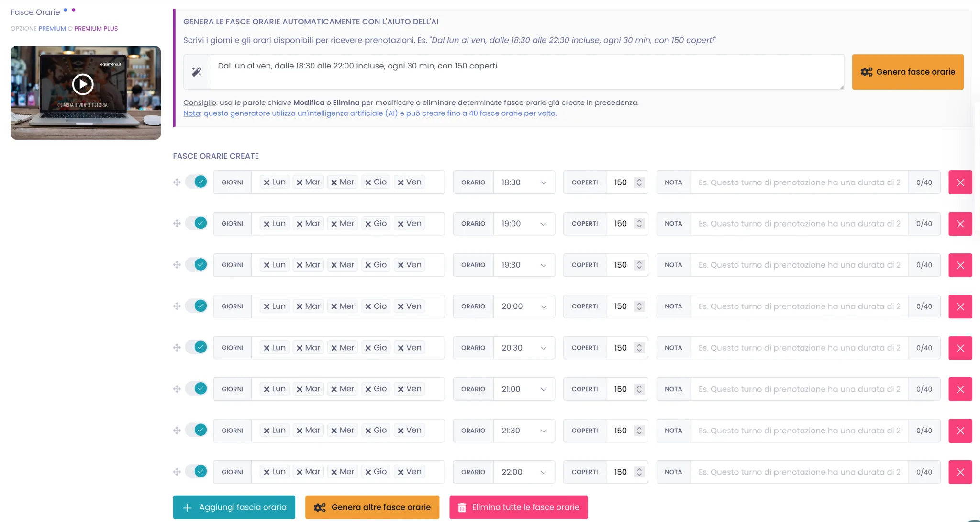Click Genera fasce orarie button
Image resolution: width=980 pixels, height=522 pixels.
tap(908, 72)
